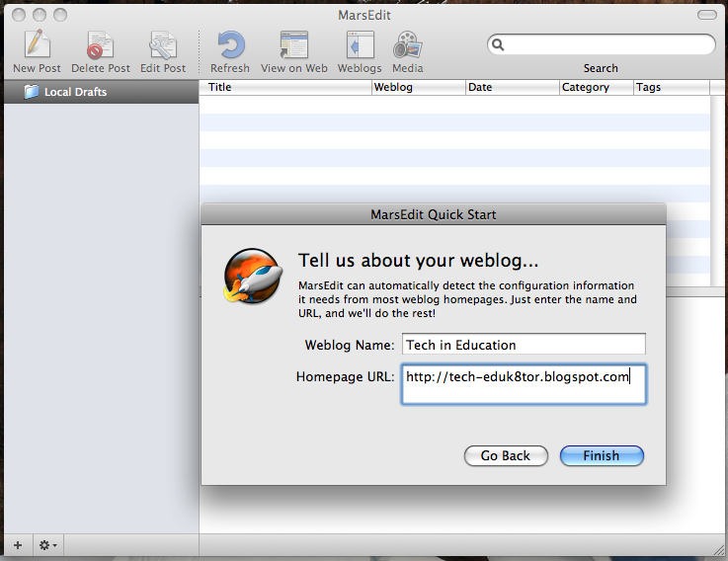Select the Local Drafts folder
Image resolution: width=728 pixels, height=561 pixels.
[x=101, y=92]
